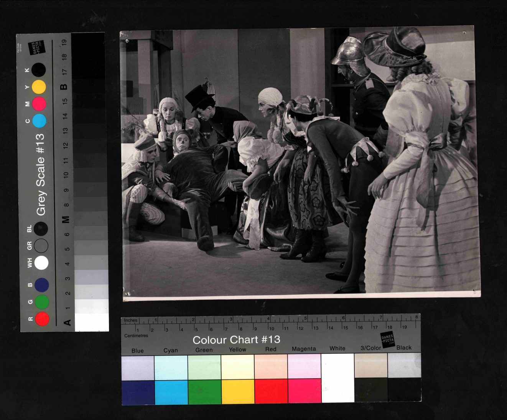Screen dimensions: 507x420
Task: Select the saturated red swatch under the Red label
Action: coord(271,391)
